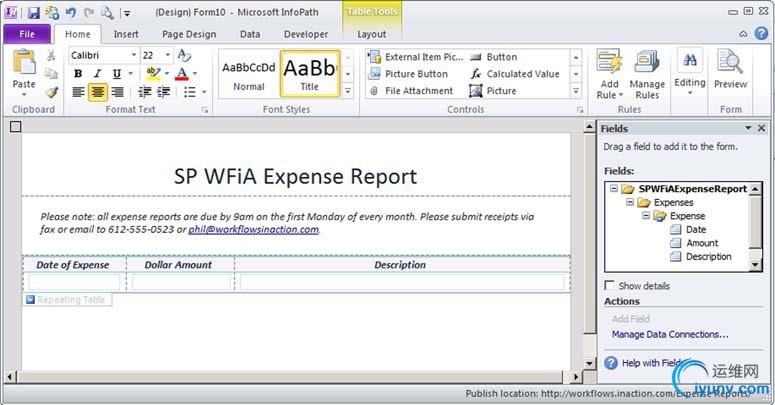The image size is (775, 405).
Task: Click the form's vertical scrollbar
Action: coord(589,245)
